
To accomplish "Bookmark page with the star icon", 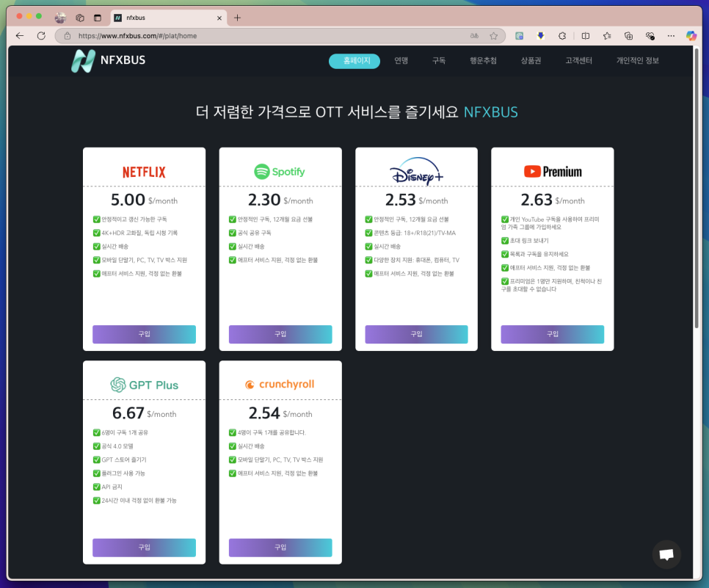I will click(494, 36).
